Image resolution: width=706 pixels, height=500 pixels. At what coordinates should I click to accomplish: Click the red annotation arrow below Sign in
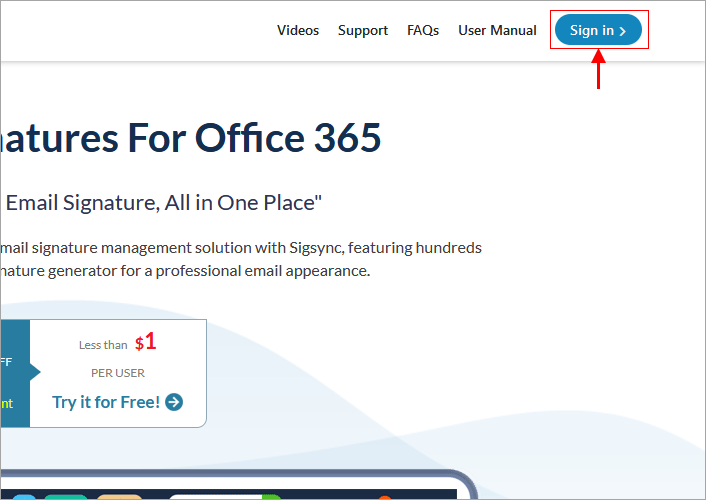click(598, 70)
